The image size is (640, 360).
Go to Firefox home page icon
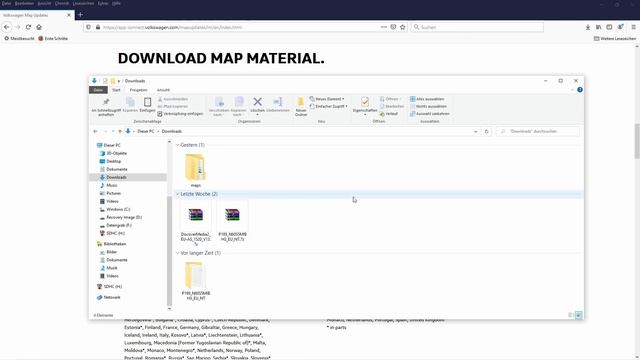(39, 27)
